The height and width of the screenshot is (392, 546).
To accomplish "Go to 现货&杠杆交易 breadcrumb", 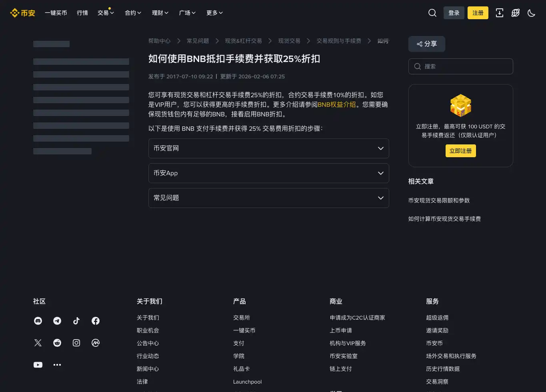I will [x=243, y=41].
